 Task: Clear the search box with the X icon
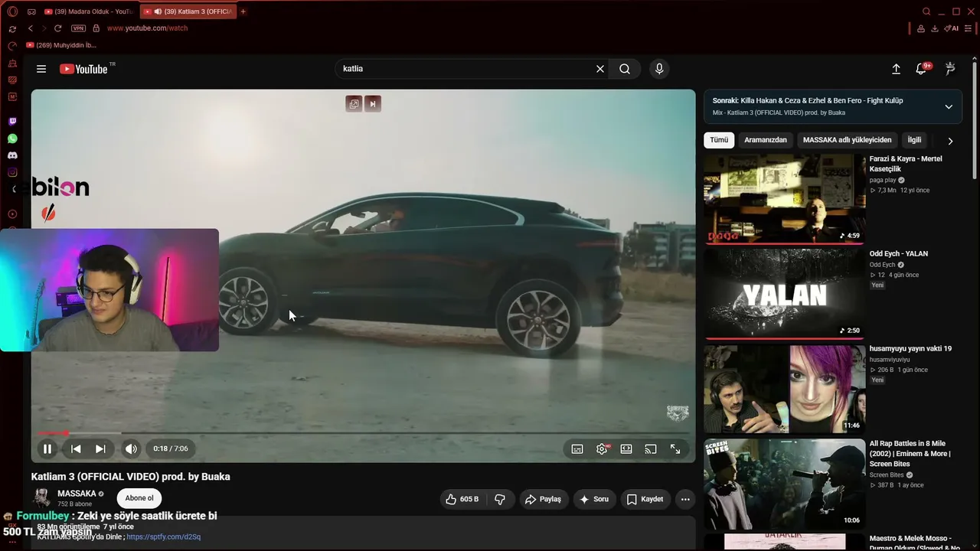pos(600,69)
